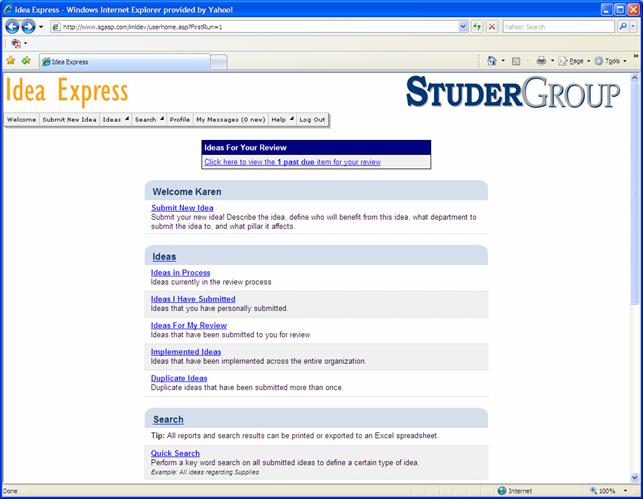
Task: Open the Ideas menu in the navigation bar
Action: pyautogui.click(x=115, y=119)
